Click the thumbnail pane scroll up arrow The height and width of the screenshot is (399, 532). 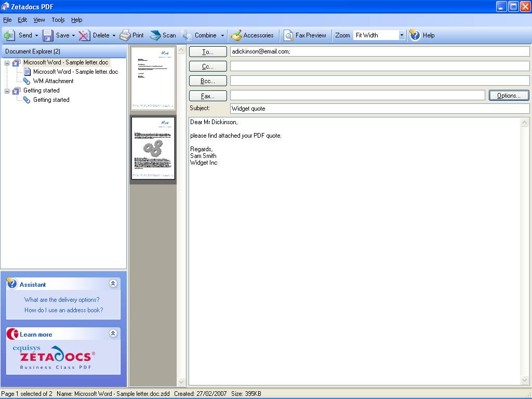click(181, 50)
